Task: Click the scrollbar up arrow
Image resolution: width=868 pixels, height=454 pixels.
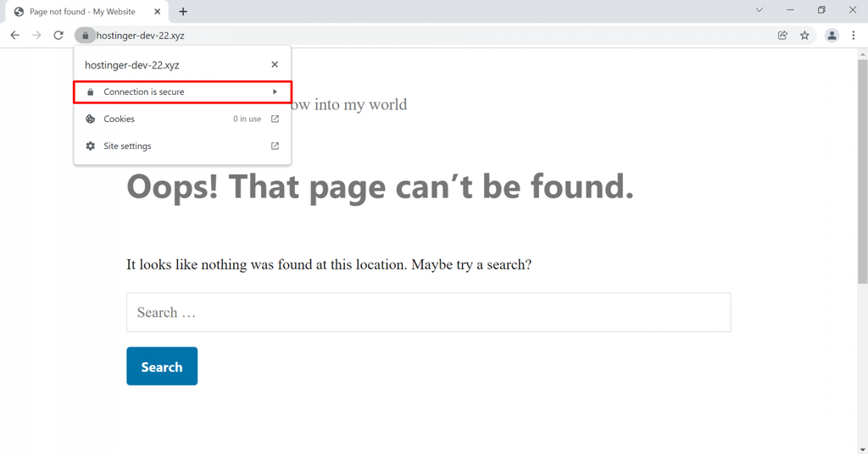Action: pyautogui.click(x=862, y=54)
